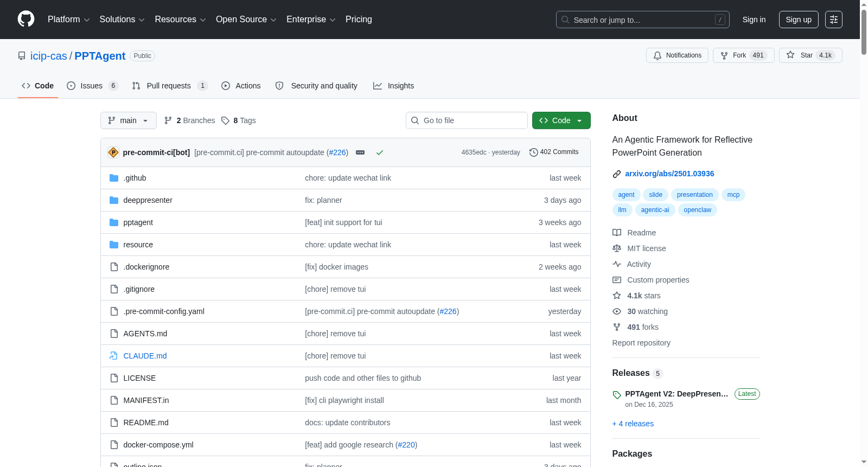Click the repository icon before icip-cas
Screen dimensions: 868x467
click(x=22, y=56)
